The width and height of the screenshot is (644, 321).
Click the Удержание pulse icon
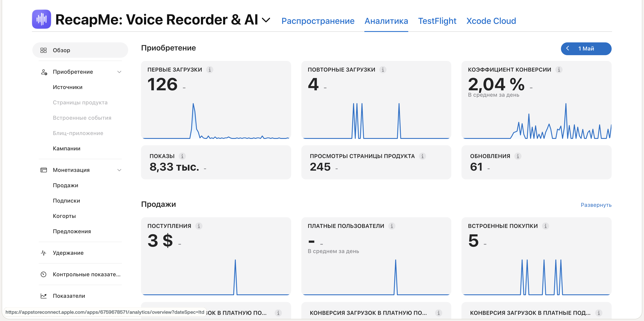coord(43,253)
